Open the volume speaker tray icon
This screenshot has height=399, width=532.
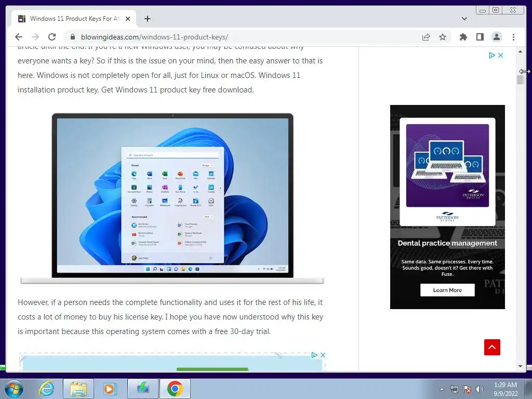(480, 389)
